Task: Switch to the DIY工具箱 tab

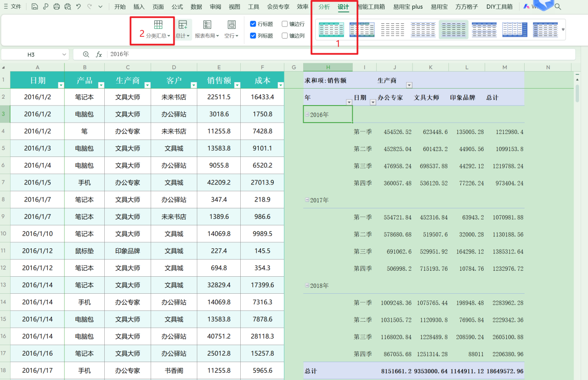Action: 499,6
